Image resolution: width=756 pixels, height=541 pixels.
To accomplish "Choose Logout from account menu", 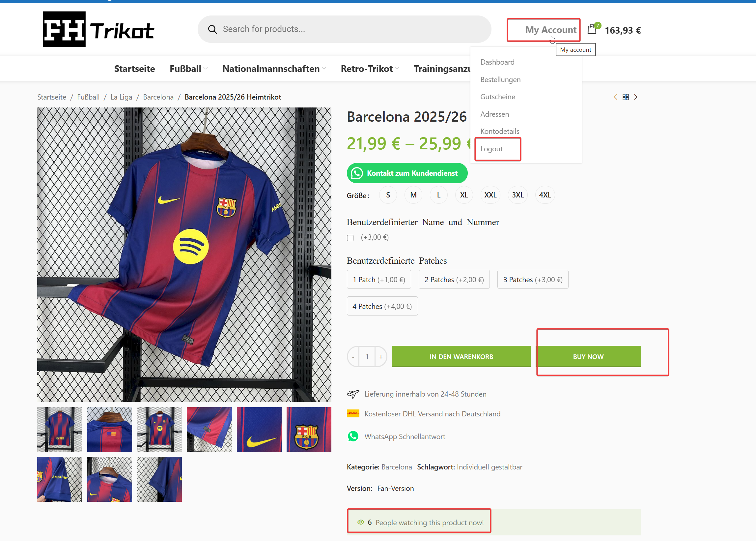I will pos(491,149).
